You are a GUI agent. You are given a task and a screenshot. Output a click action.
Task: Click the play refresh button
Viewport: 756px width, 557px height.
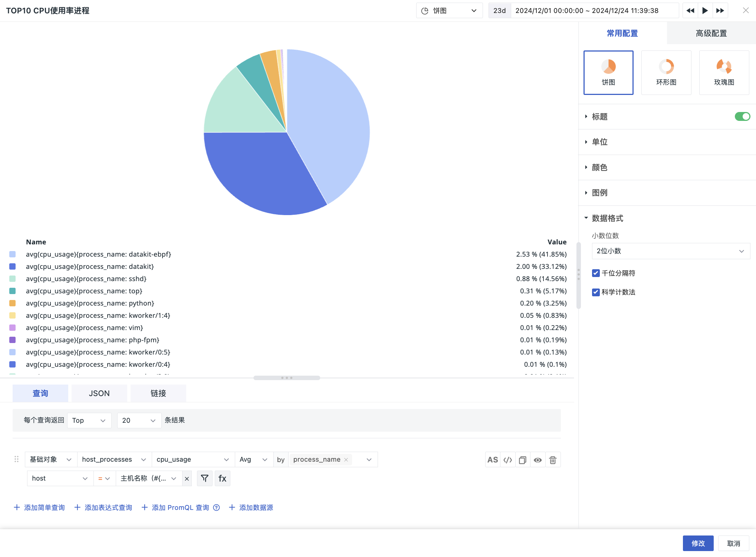(705, 11)
